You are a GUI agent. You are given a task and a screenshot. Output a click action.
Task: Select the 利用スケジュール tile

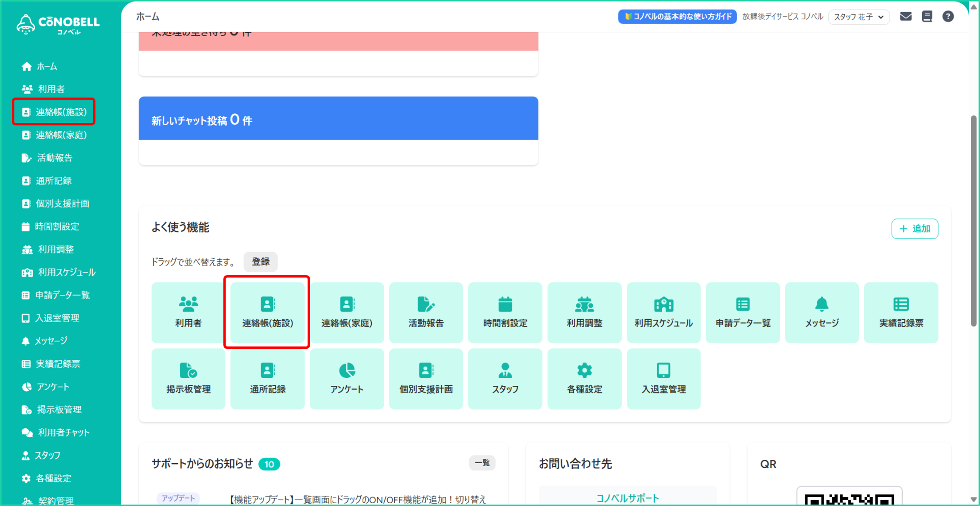663,312
